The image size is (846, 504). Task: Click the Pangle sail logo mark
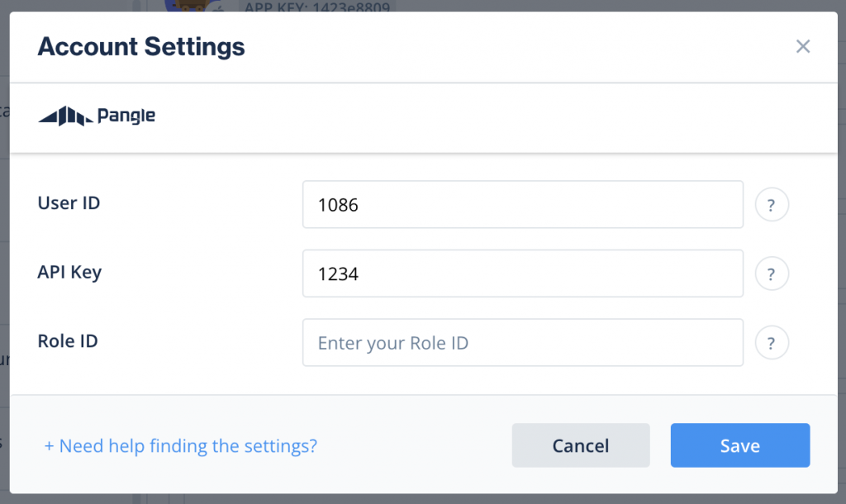65,116
